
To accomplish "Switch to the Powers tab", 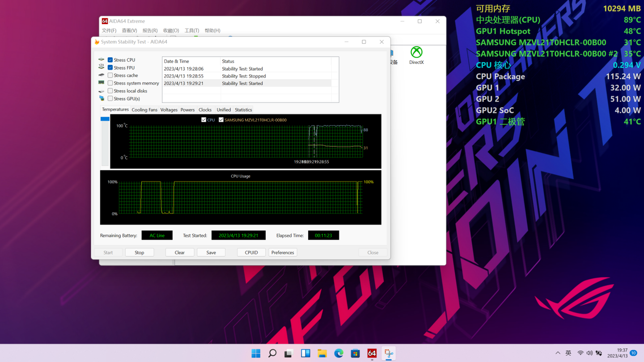I will (187, 110).
